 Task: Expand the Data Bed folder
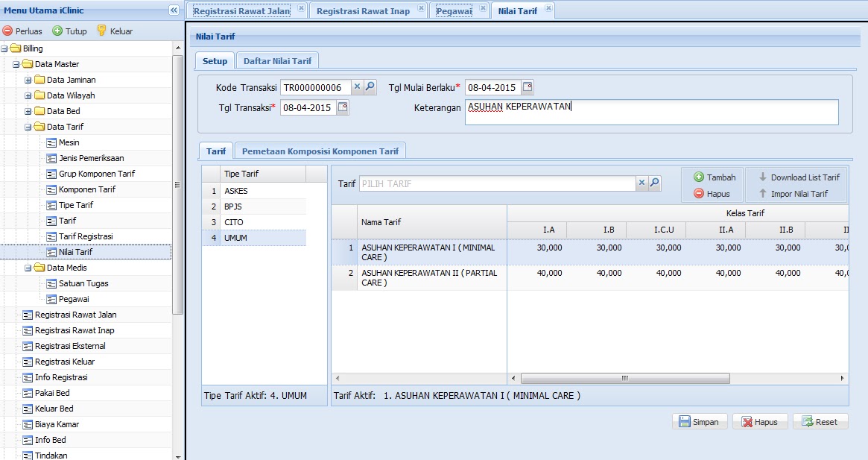pyautogui.click(x=28, y=111)
